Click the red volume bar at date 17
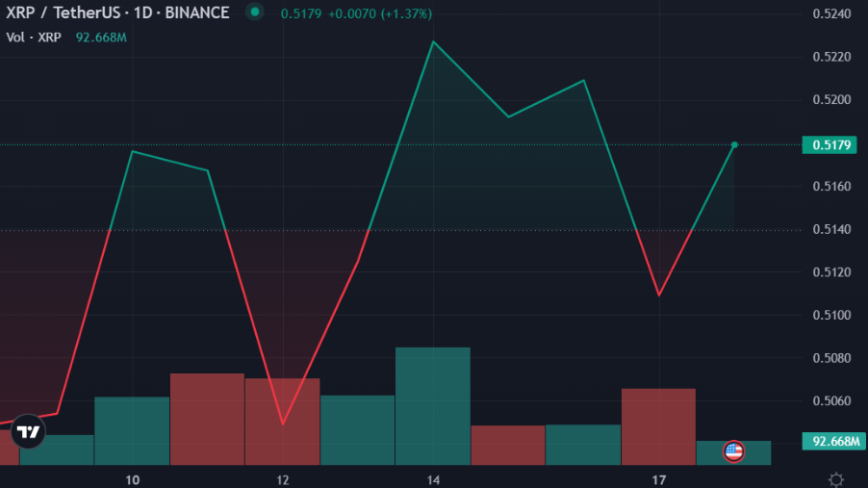 658,426
